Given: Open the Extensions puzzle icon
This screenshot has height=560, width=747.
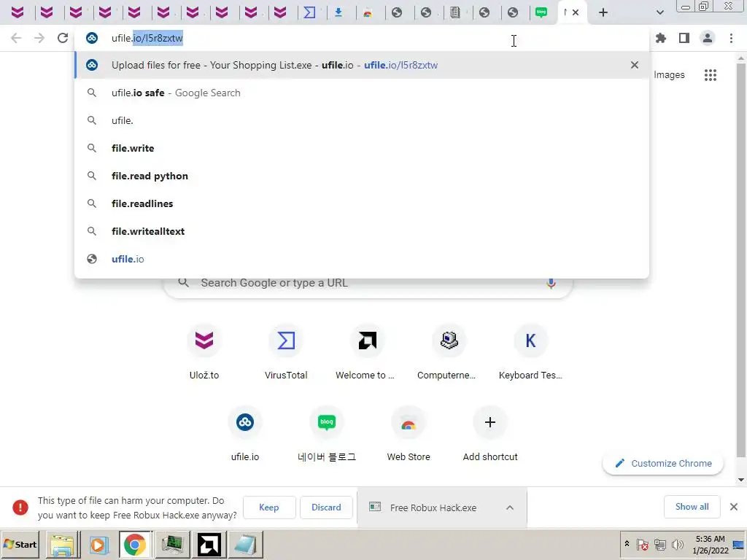Looking at the screenshot, I should [661, 38].
